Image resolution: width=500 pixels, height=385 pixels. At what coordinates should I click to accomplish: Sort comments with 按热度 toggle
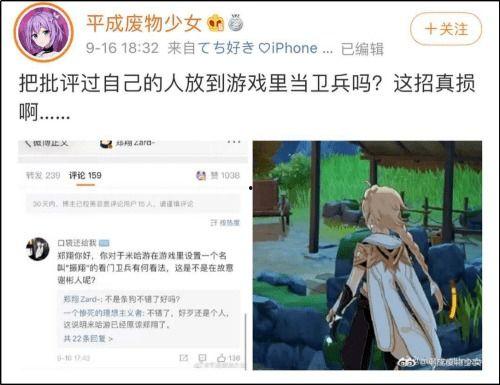pos(225,223)
